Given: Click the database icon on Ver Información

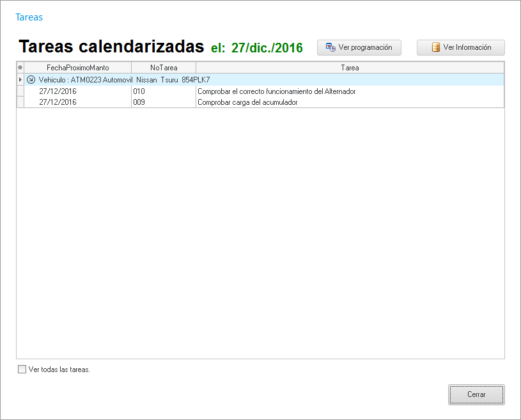Looking at the screenshot, I should [x=436, y=47].
